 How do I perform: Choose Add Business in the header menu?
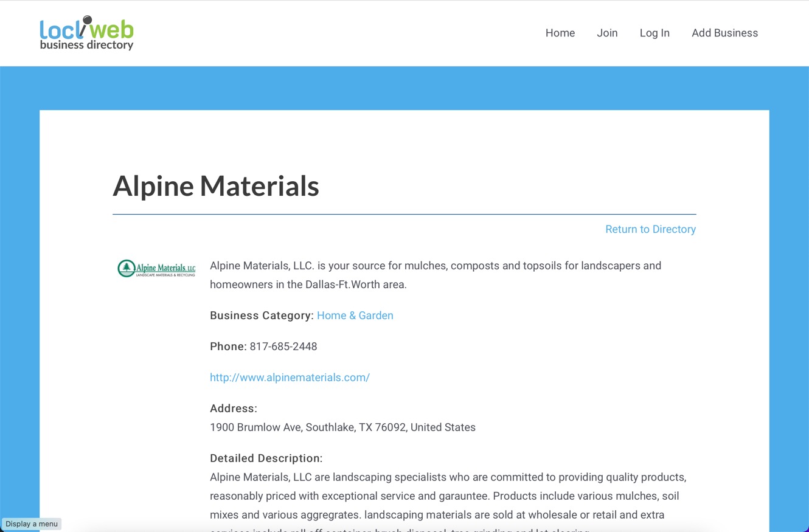click(724, 33)
